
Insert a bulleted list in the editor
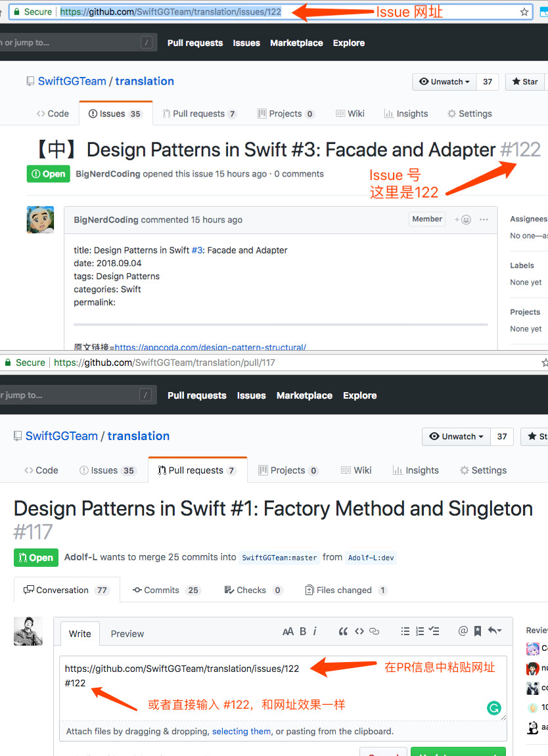405,631
